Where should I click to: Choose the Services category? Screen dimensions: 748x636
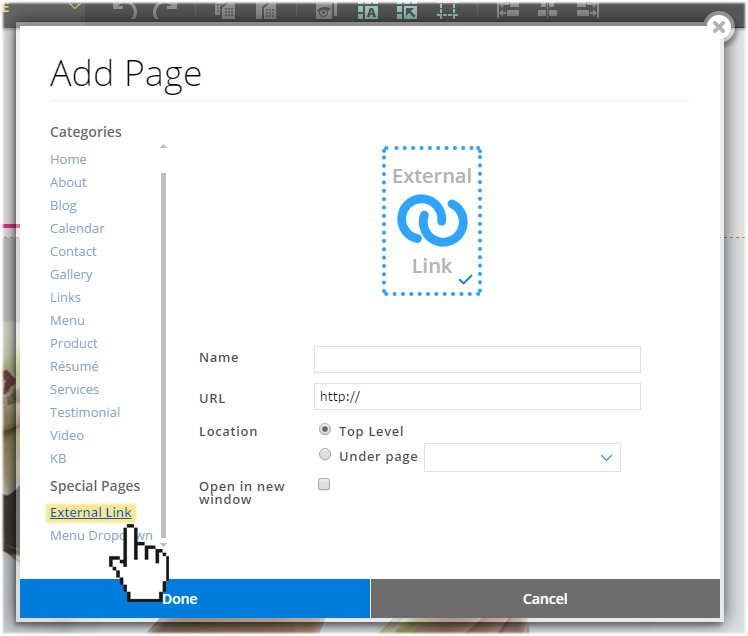(74, 389)
